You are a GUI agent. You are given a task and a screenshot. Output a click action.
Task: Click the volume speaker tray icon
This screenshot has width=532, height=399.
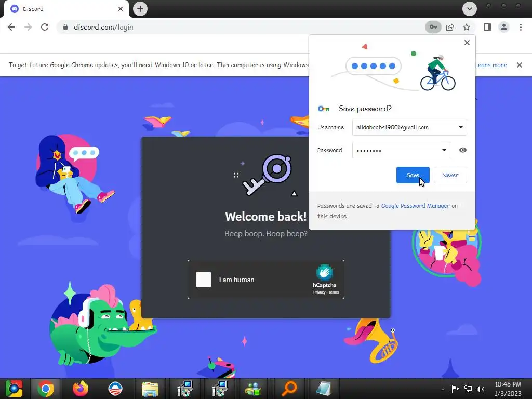(x=481, y=389)
